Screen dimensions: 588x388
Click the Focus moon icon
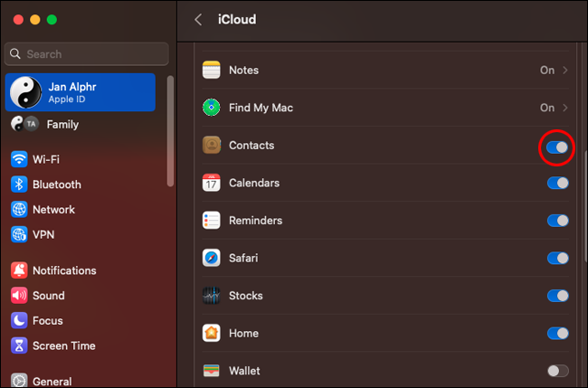click(x=19, y=320)
